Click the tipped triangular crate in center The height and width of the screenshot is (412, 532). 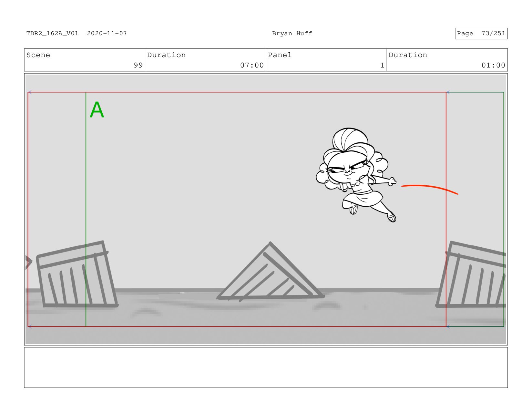[271, 272]
